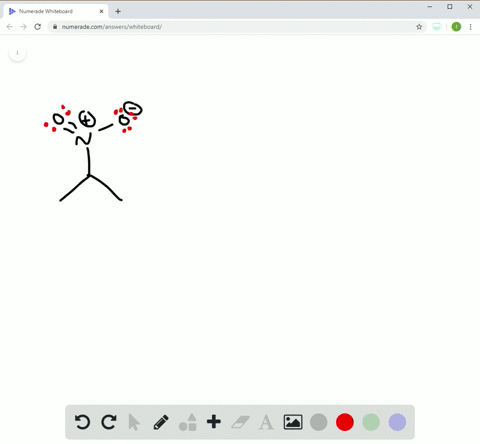Select the eraser tool
This screenshot has height=444, width=480.
(240, 422)
